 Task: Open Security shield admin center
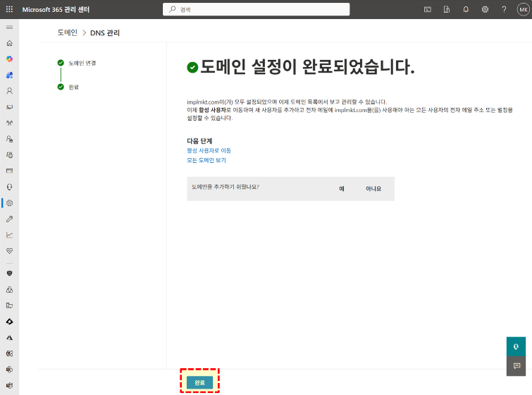(x=10, y=273)
